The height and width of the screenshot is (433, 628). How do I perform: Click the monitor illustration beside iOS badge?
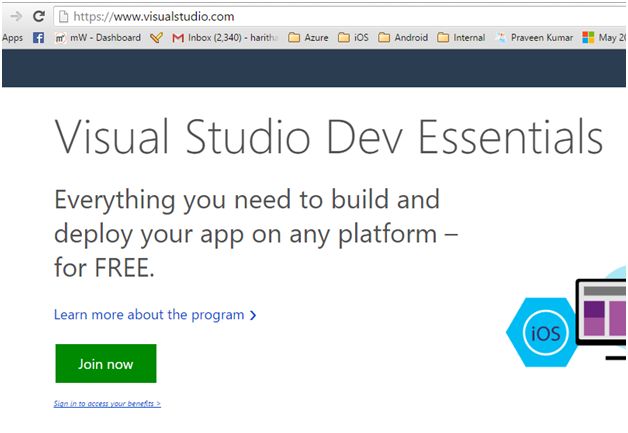601,318
